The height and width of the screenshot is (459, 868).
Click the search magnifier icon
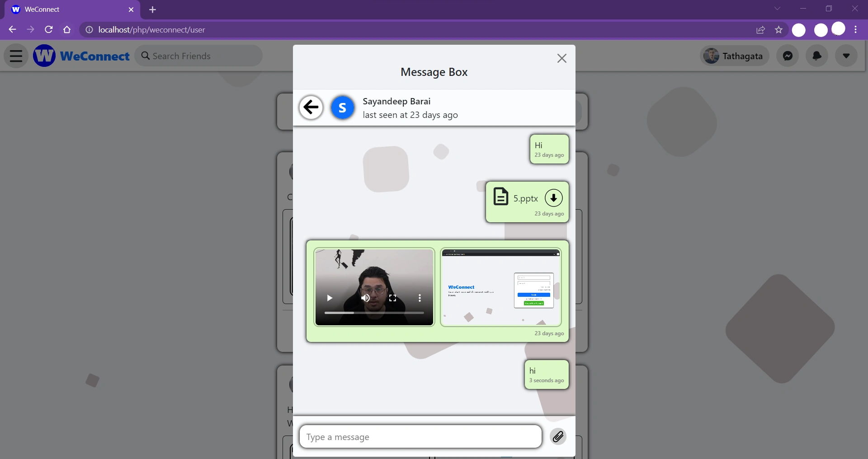click(x=145, y=56)
